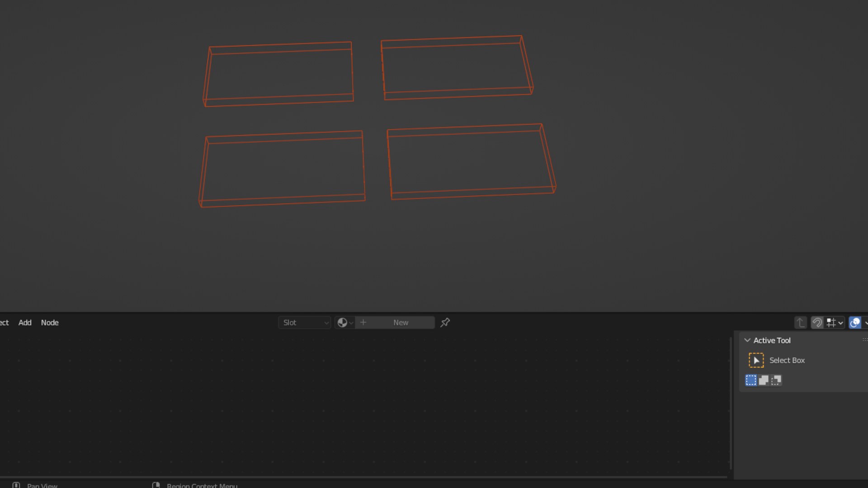Click the Active Tool panel drag grip

[864, 340]
